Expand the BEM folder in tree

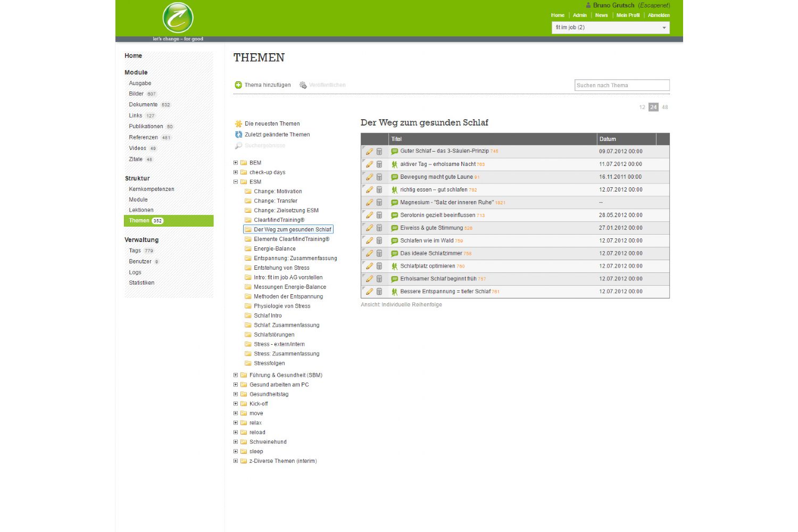point(236,163)
